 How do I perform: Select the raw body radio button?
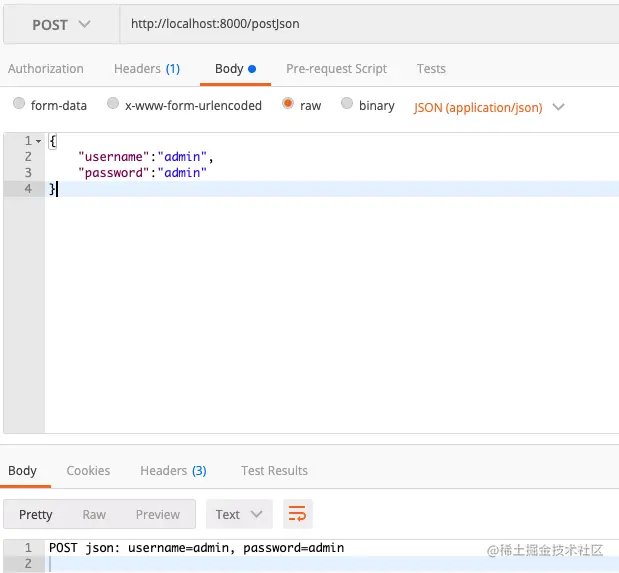(288, 103)
